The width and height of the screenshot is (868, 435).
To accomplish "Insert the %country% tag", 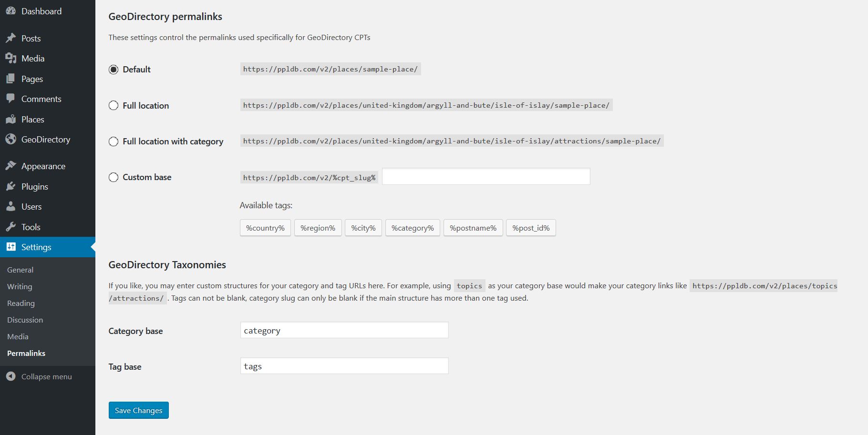I will (x=265, y=228).
